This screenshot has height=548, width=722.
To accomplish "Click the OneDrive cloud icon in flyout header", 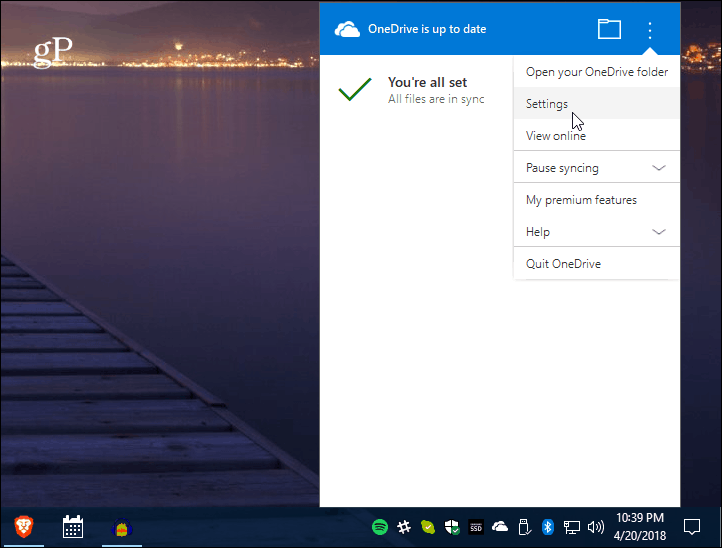I will [x=347, y=29].
